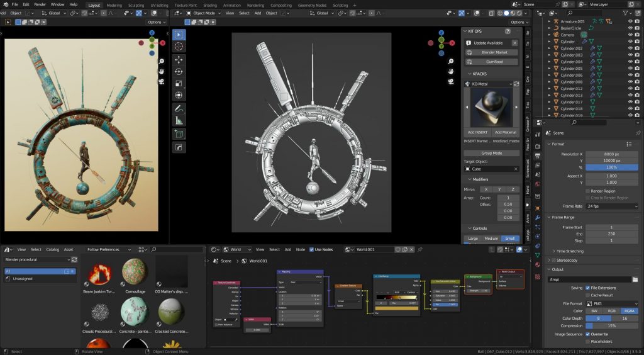Click zoom magnifier icon in main viewport

point(450,61)
